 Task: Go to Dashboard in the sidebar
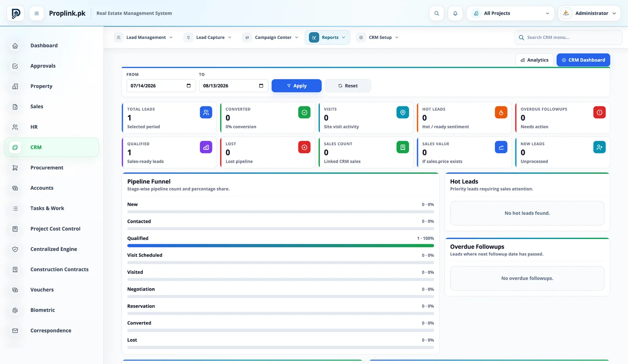51,46
